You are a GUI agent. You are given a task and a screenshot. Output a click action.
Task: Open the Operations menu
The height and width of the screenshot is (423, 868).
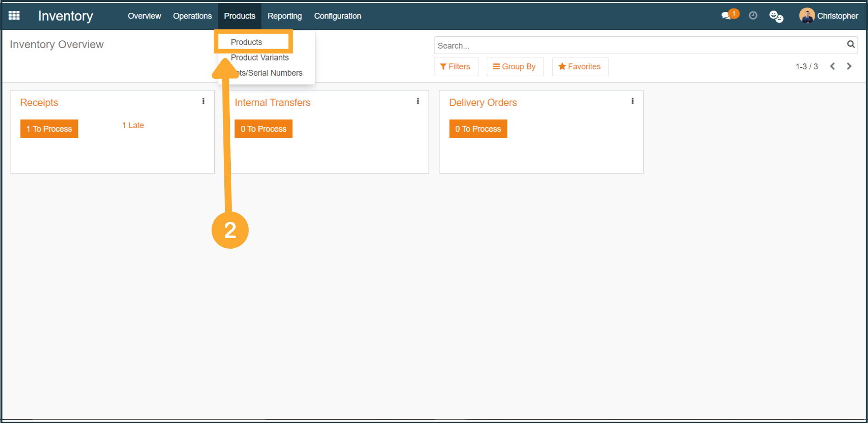[x=192, y=16]
